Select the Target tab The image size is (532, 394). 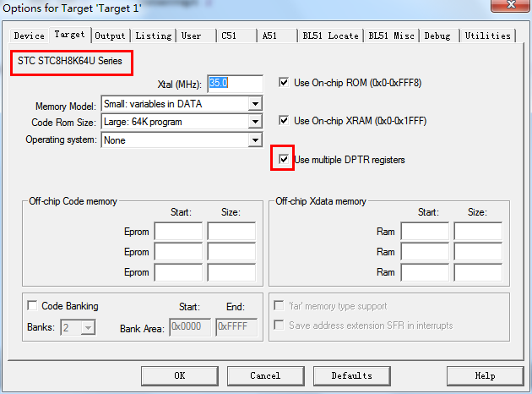tap(69, 35)
